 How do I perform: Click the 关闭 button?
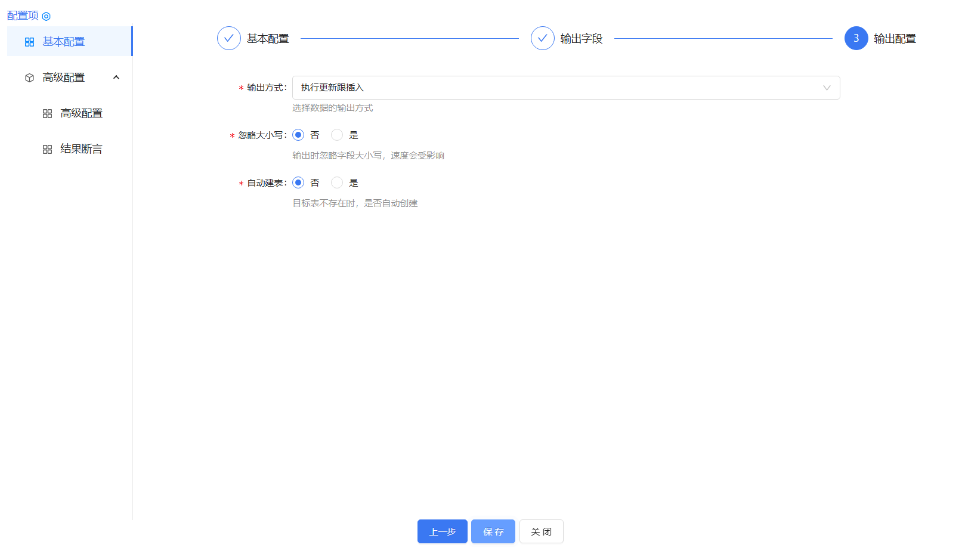click(541, 531)
